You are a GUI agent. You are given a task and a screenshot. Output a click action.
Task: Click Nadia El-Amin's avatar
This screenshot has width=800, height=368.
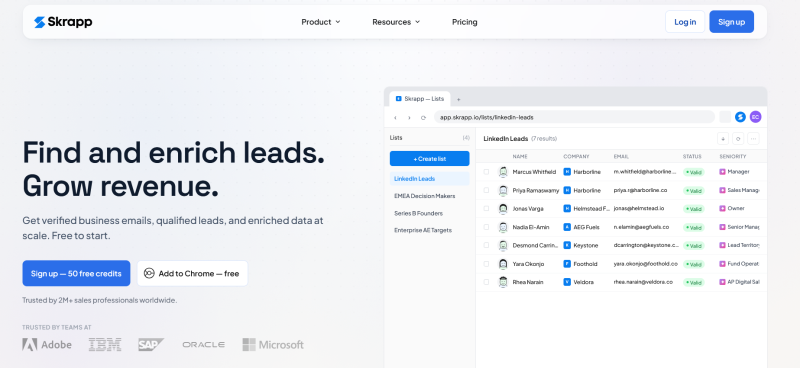pyautogui.click(x=503, y=227)
